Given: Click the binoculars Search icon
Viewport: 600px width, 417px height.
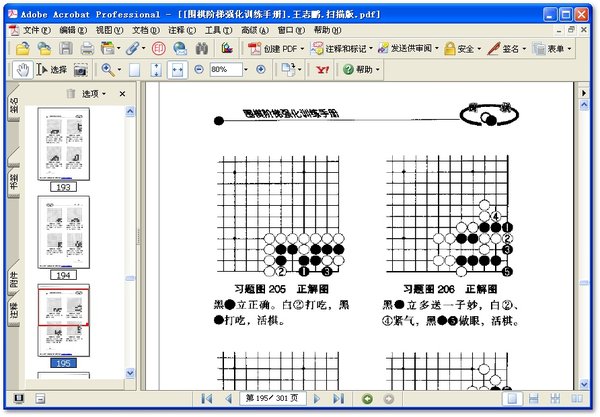Looking at the screenshot, I should pos(202,49).
